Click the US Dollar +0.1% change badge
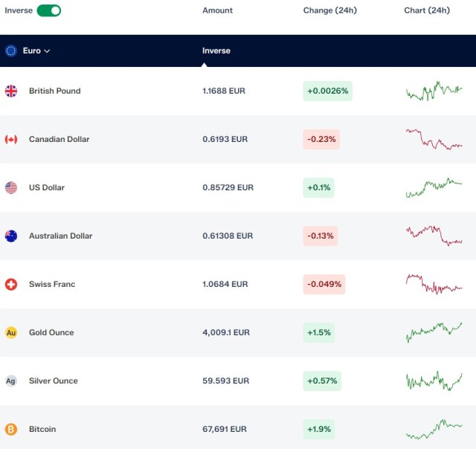This screenshot has width=476, height=449. (318, 187)
